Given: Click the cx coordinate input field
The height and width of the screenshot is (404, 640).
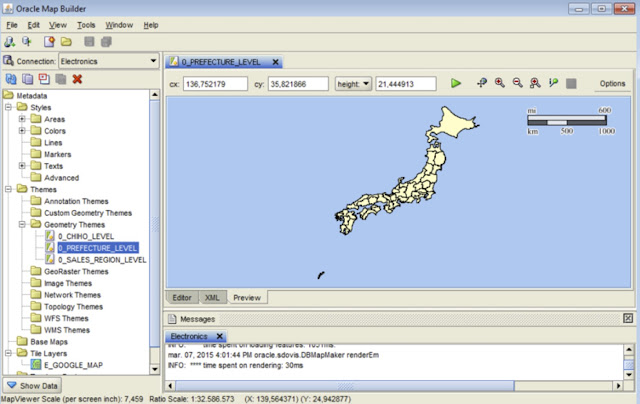Looking at the screenshot, I should (x=215, y=84).
